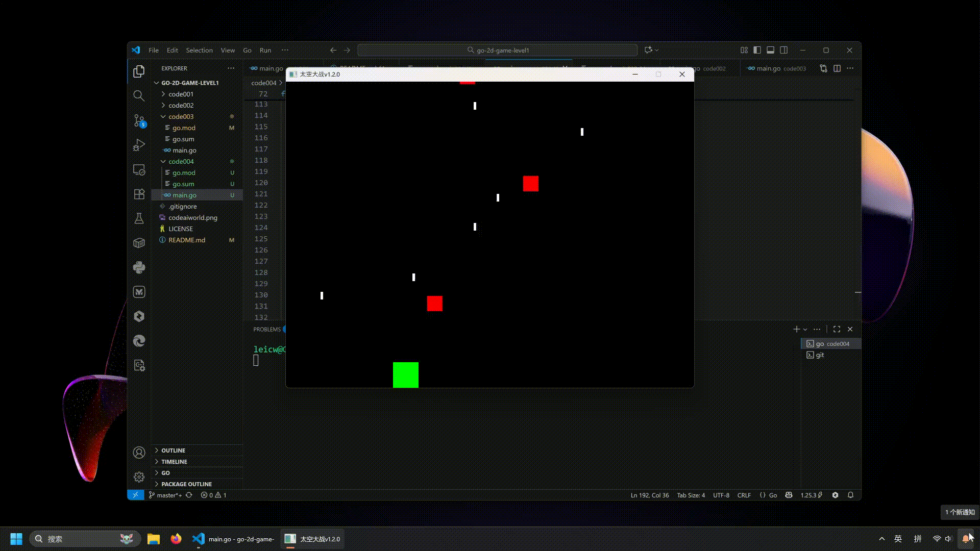Expand the OUTLINE section
Viewport: 980px width, 551px height.
click(173, 450)
